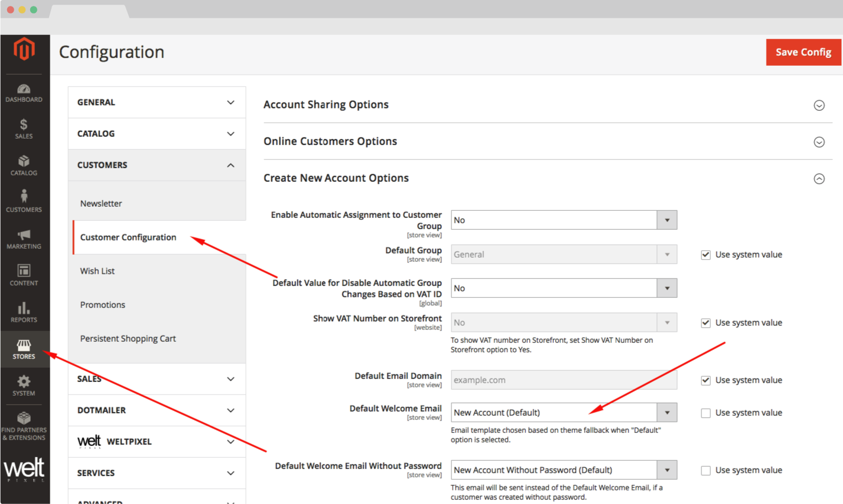
Task: Open Enable Automatic Assignment to Customer Group dropdown
Action: [x=563, y=220]
